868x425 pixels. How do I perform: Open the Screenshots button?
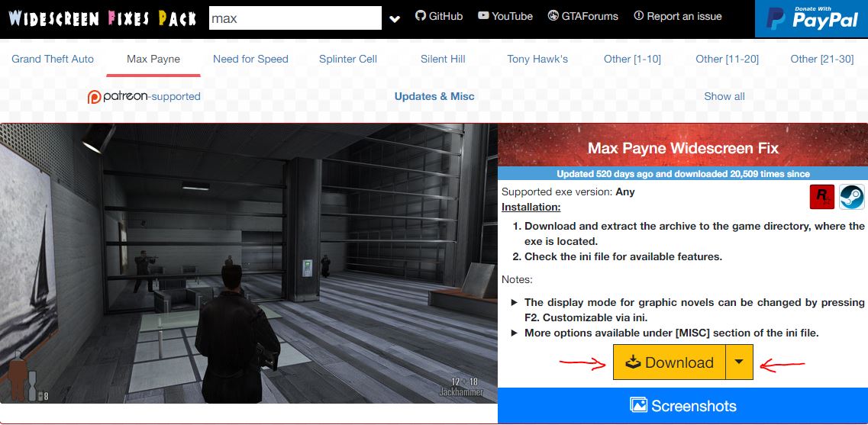(x=682, y=406)
